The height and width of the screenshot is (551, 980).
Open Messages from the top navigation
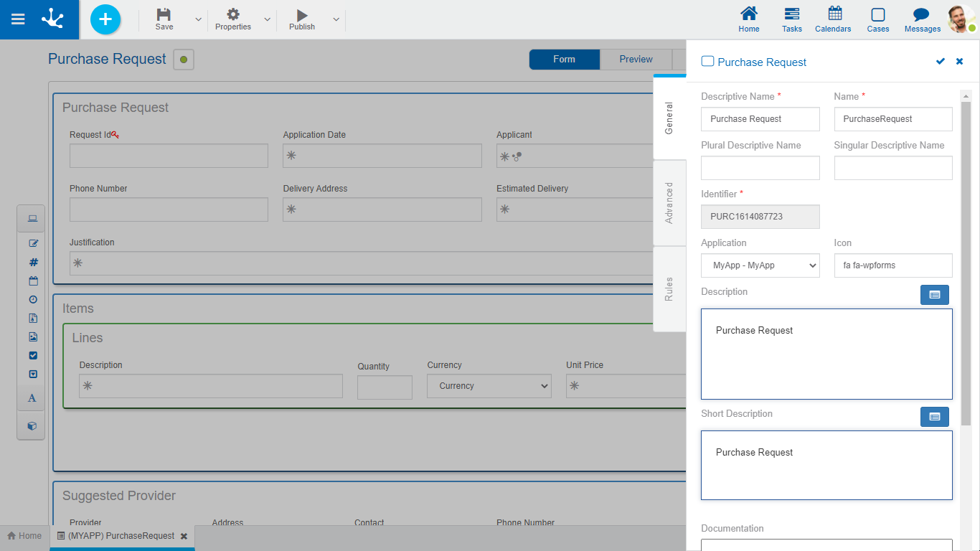coord(923,19)
